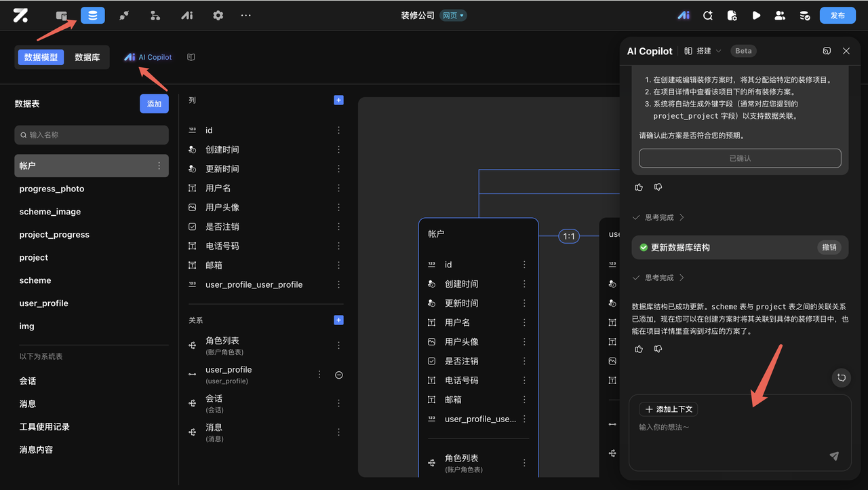The width and height of the screenshot is (868, 490).
Task: Close the AI Copilot panel
Action: click(x=846, y=51)
